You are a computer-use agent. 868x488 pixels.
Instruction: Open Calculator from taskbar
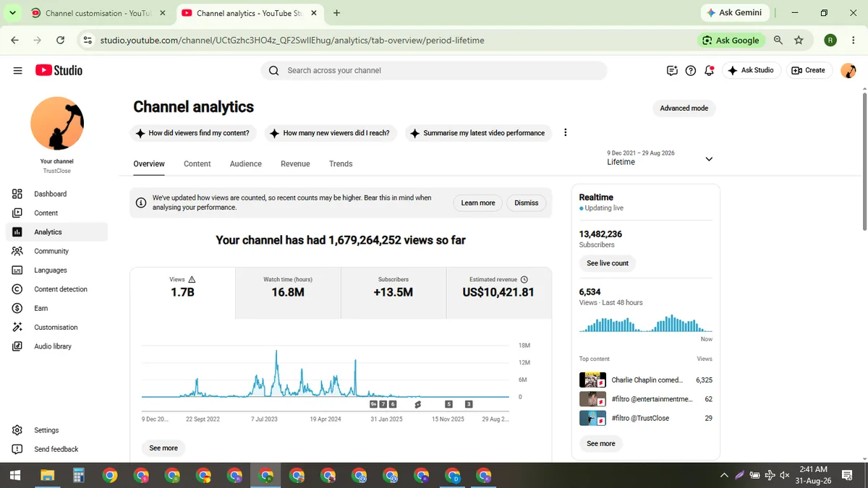(79, 475)
